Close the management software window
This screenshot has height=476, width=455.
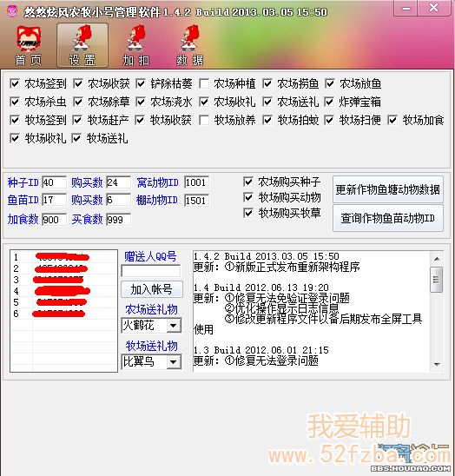434,8
